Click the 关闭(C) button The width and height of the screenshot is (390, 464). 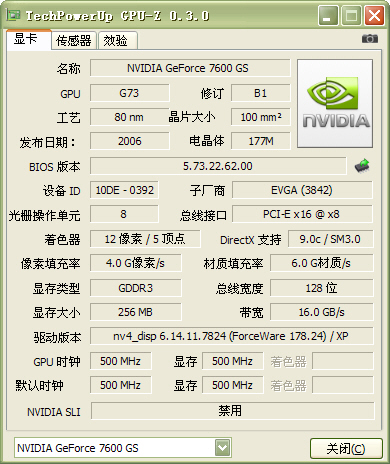(x=346, y=448)
